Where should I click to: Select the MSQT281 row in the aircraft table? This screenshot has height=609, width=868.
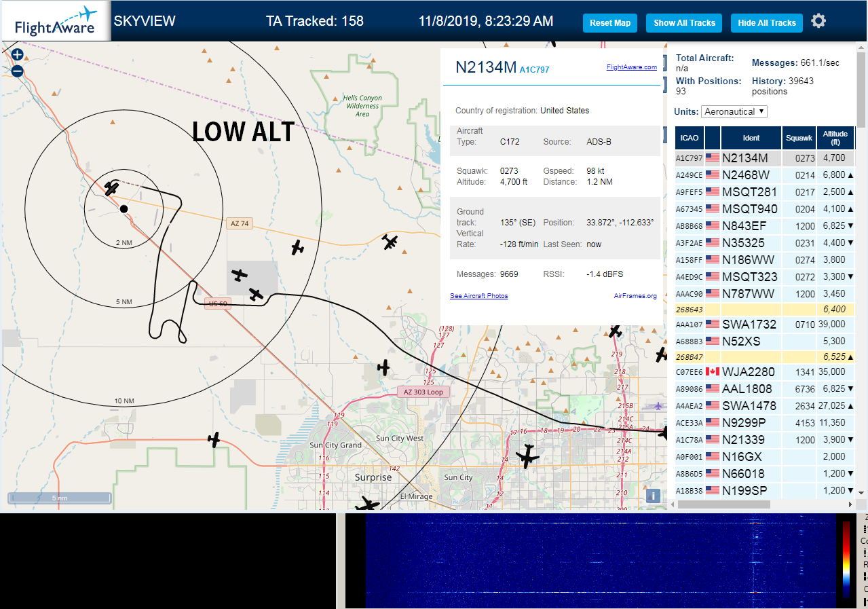point(765,192)
